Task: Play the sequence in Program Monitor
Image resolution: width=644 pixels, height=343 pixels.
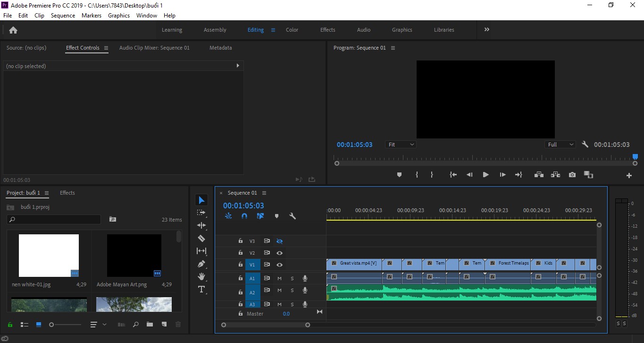Action: click(485, 175)
